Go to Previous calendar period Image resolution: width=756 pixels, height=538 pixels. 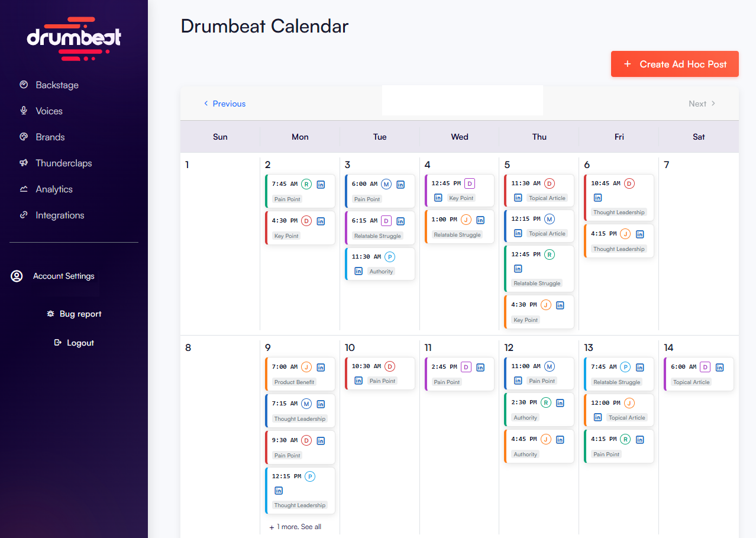coord(224,104)
